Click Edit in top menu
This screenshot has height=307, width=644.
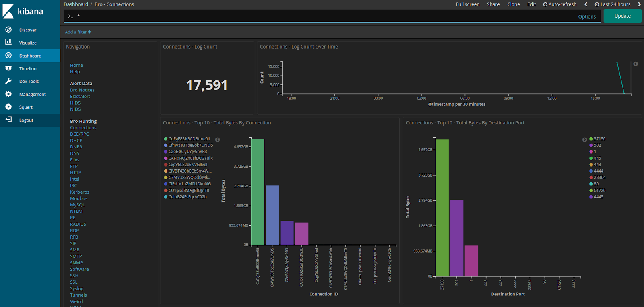(532, 4)
